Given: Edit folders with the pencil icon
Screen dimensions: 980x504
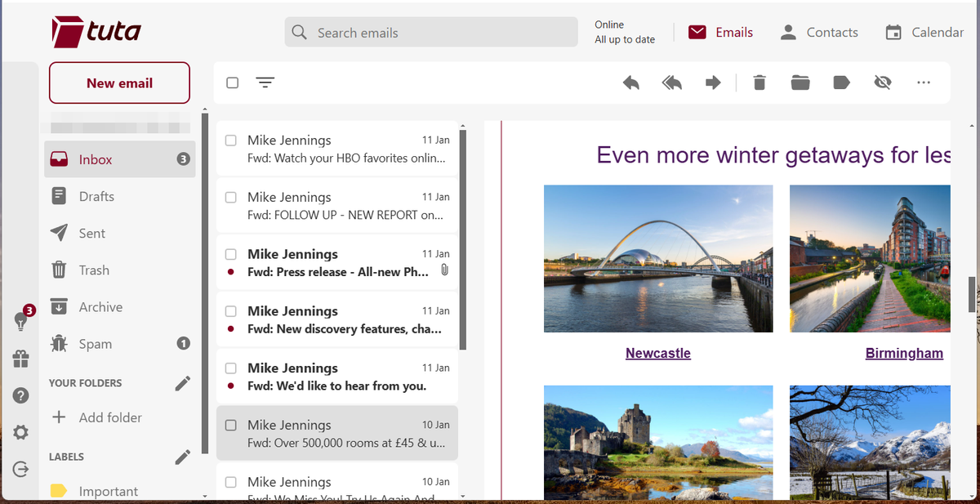Looking at the screenshot, I should (183, 382).
